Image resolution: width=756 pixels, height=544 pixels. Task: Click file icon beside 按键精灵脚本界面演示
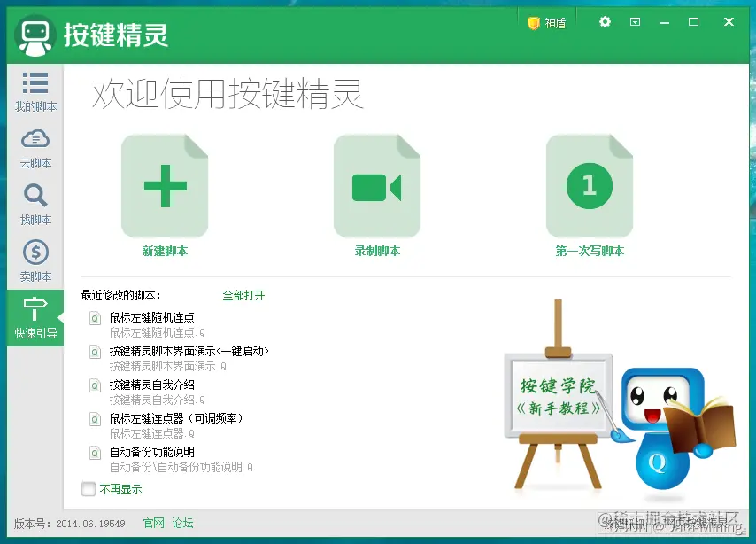tap(95, 352)
